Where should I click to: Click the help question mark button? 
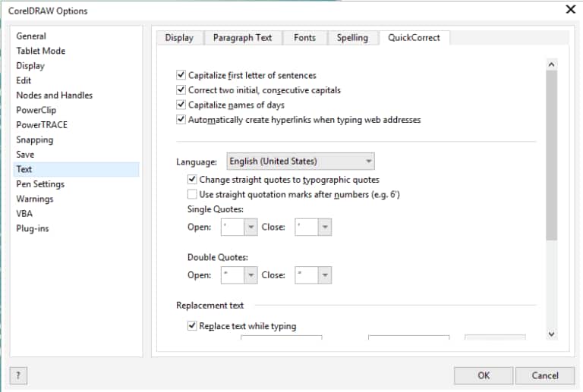click(18, 375)
